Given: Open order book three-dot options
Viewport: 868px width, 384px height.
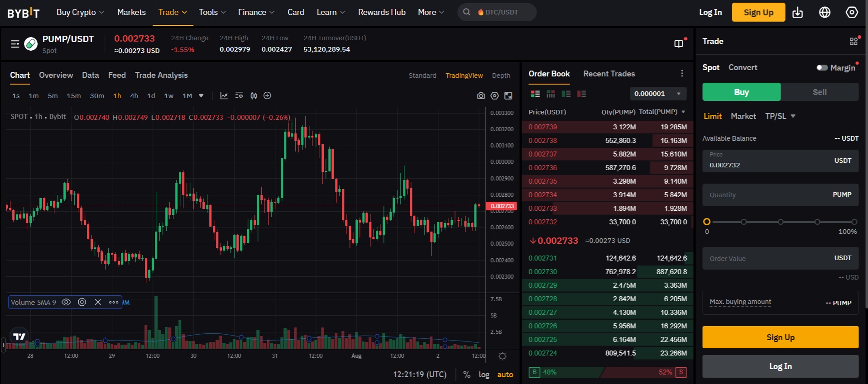Looking at the screenshot, I should click(682, 73).
